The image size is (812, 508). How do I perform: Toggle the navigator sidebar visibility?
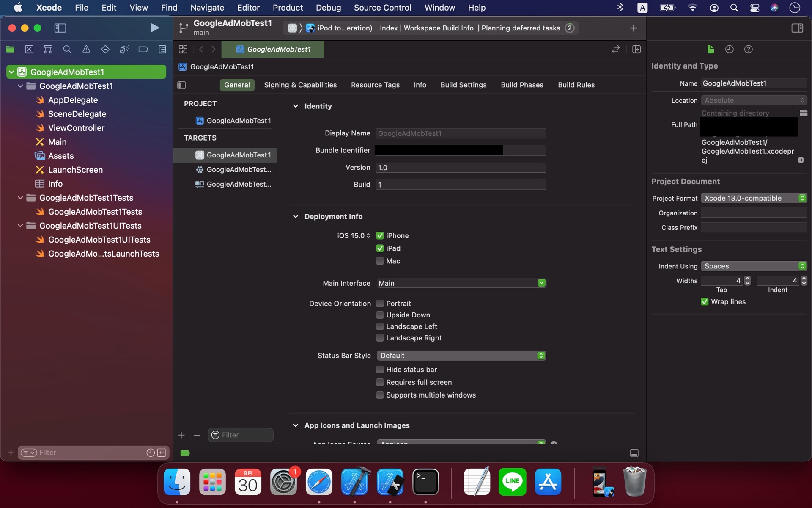(x=60, y=28)
